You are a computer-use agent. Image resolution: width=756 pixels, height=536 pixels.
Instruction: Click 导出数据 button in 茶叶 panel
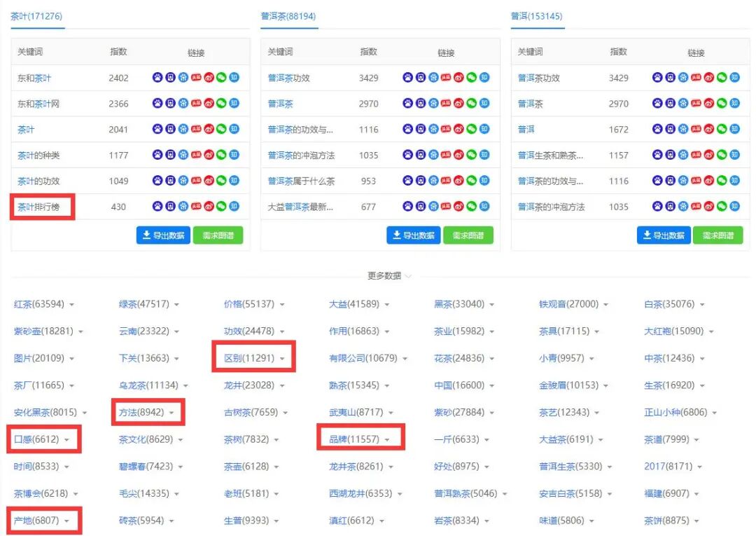coord(163,235)
